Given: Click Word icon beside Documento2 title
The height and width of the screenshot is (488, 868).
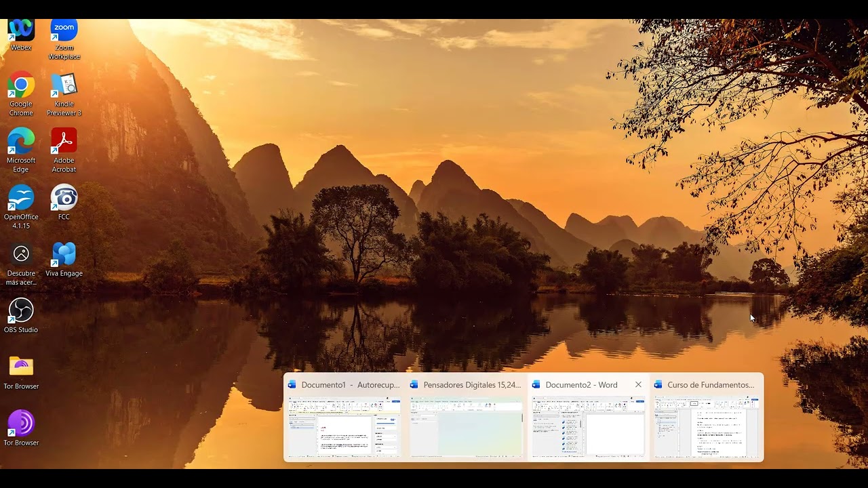Looking at the screenshot, I should pyautogui.click(x=536, y=384).
